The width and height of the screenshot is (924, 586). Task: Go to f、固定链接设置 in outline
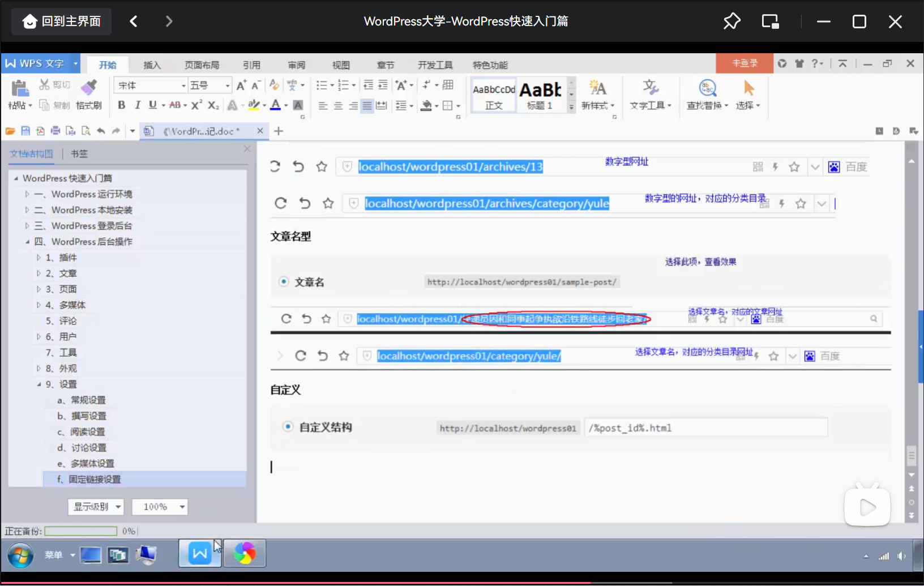click(x=89, y=480)
